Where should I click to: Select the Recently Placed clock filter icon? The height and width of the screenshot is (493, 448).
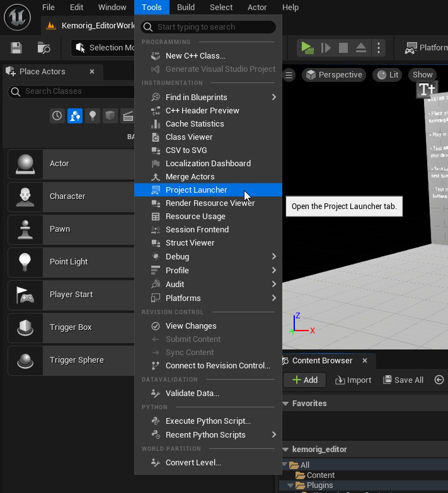pos(57,116)
